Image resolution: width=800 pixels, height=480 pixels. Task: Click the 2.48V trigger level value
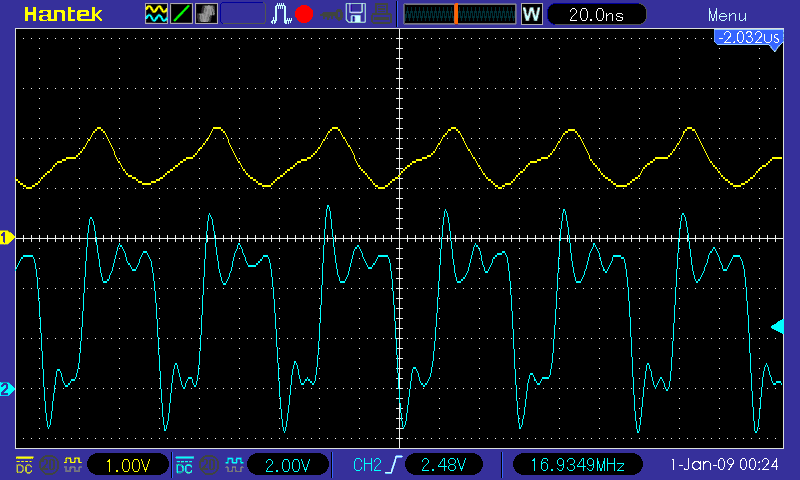[x=443, y=465]
